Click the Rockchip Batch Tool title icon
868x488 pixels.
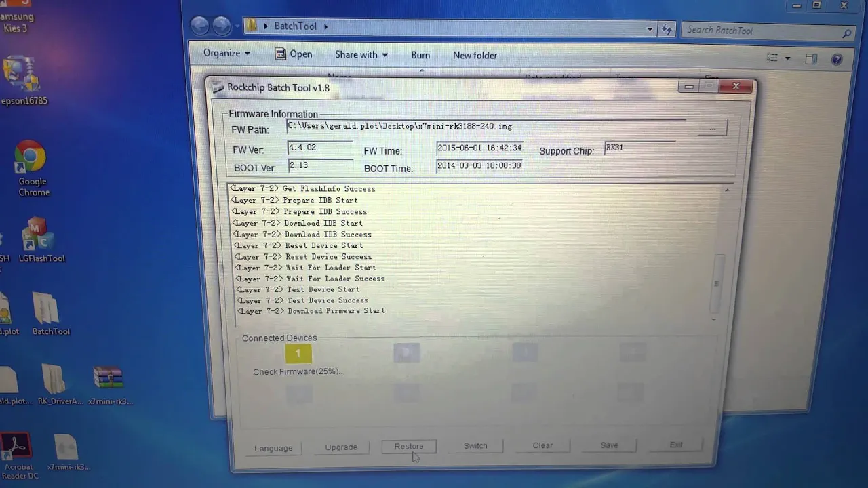(x=217, y=87)
